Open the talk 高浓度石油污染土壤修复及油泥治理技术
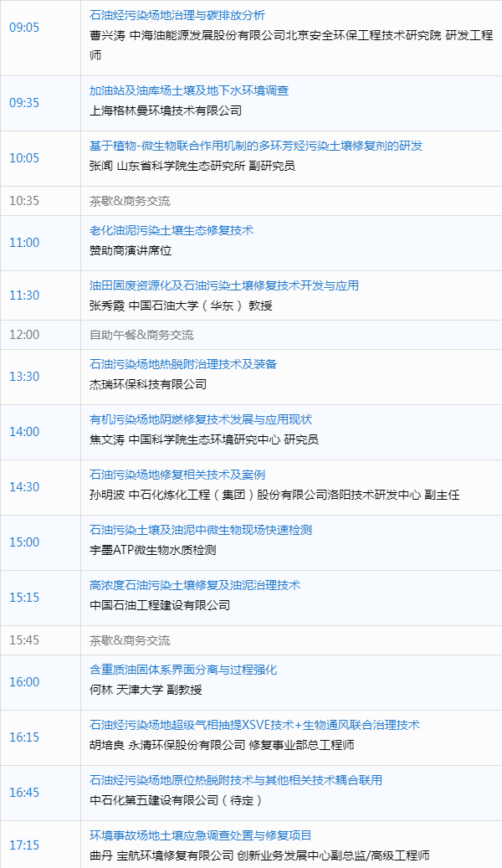The width and height of the screenshot is (502, 868). [x=195, y=585]
